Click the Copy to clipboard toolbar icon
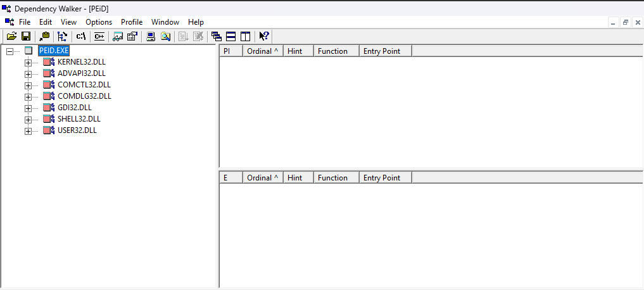The image size is (644, 290). pos(44,36)
